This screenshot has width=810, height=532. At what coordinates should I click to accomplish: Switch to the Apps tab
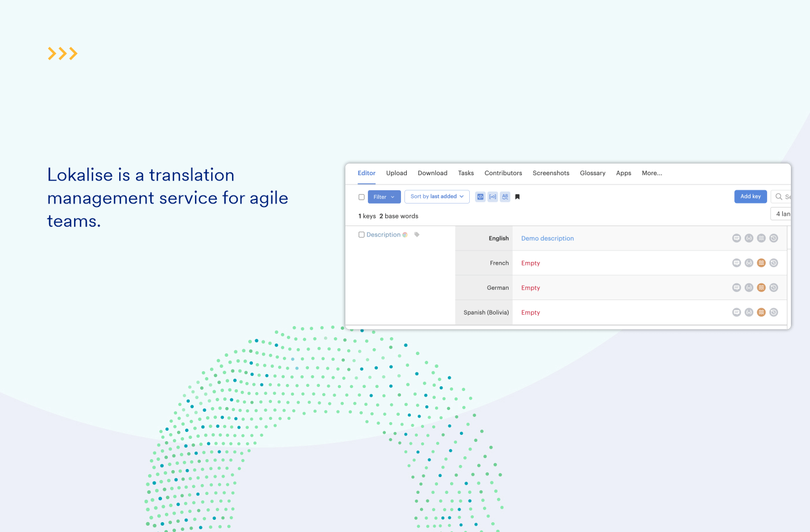click(624, 173)
